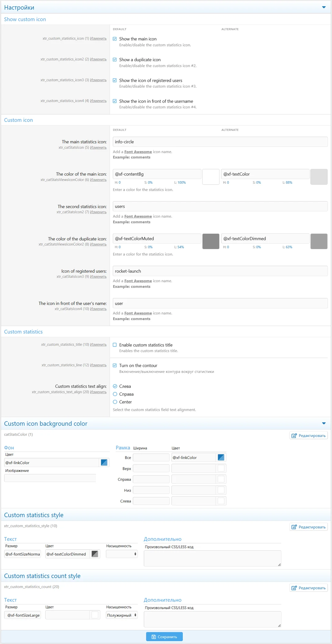Enable custom statistics title checkbox

[x=115, y=345]
